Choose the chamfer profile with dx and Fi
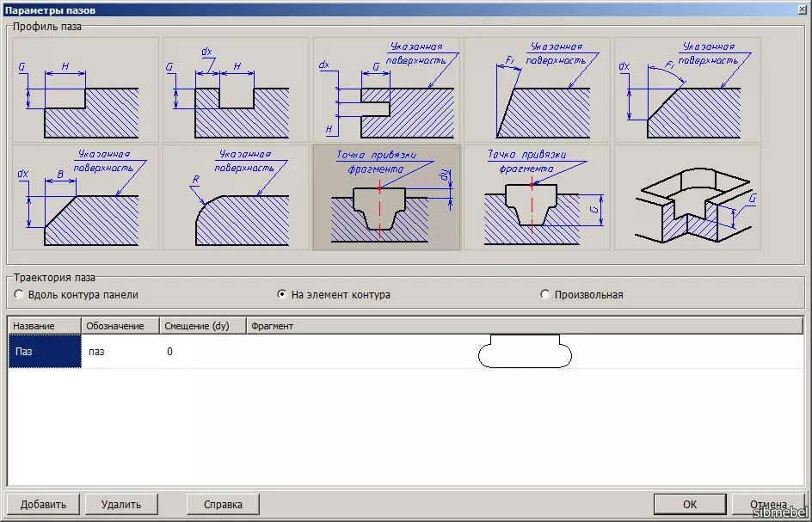The width and height of the screenshot is (812, 522). tap(688, 89)
